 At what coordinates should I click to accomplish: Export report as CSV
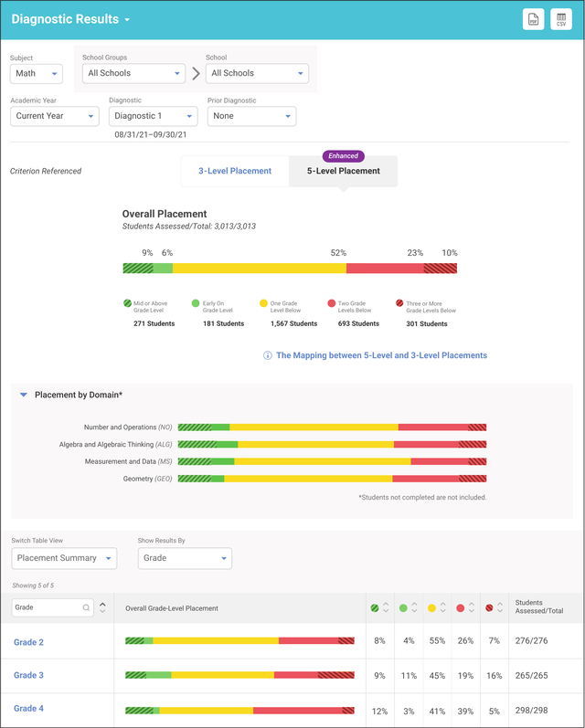coord(561,19)
